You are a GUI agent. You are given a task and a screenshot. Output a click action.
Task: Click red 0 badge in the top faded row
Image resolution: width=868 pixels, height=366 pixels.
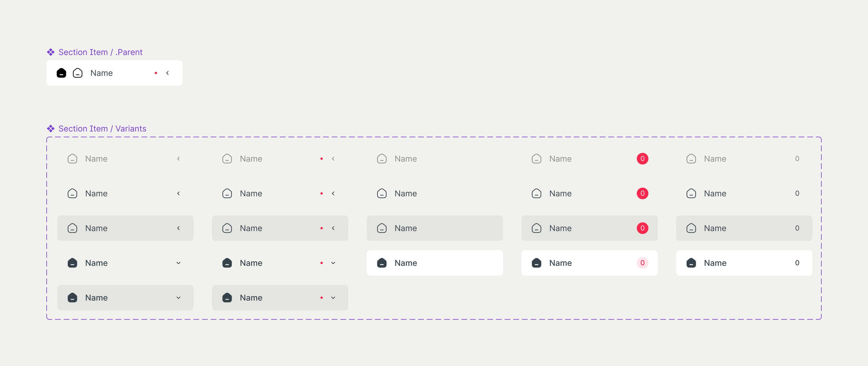tap(642, 159)
